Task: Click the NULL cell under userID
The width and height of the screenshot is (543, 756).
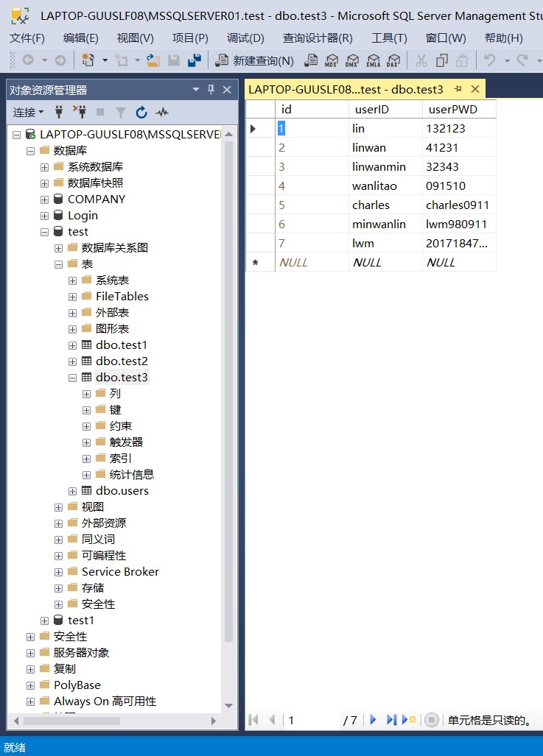Action: point(385,262)
